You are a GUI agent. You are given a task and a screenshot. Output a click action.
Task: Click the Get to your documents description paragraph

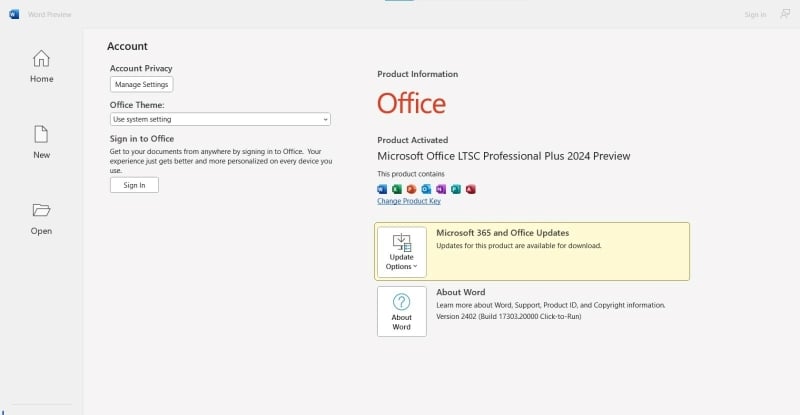point(221,161)
